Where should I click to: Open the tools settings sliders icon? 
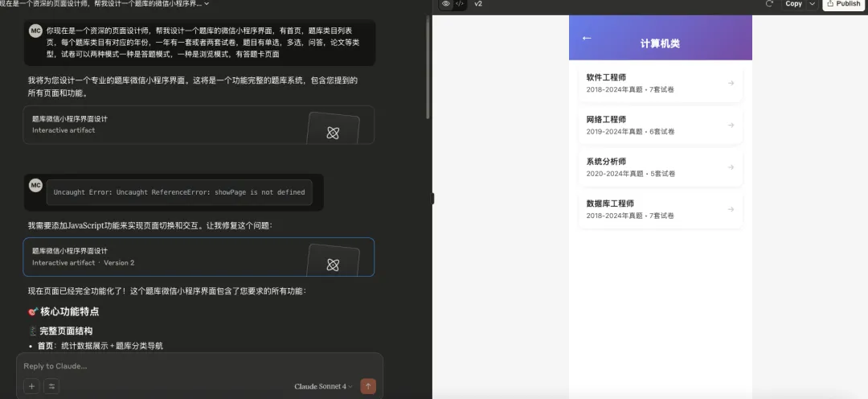click(x=51, y=386)
